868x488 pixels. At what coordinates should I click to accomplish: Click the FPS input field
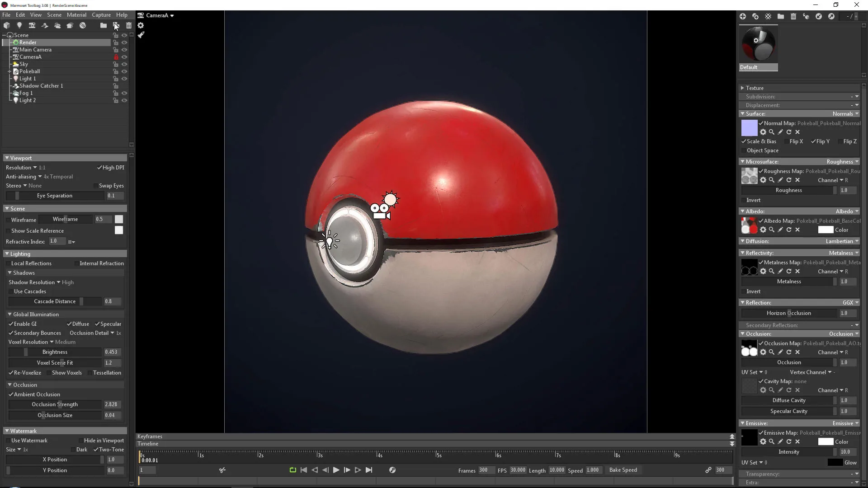[x=518, y=470]
